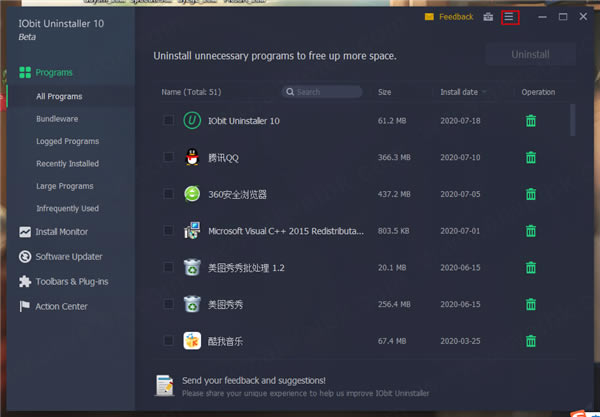Click the Microsoft Visual C++ installer icon
This screenshot has width=600, height=417.
[192, 230]
